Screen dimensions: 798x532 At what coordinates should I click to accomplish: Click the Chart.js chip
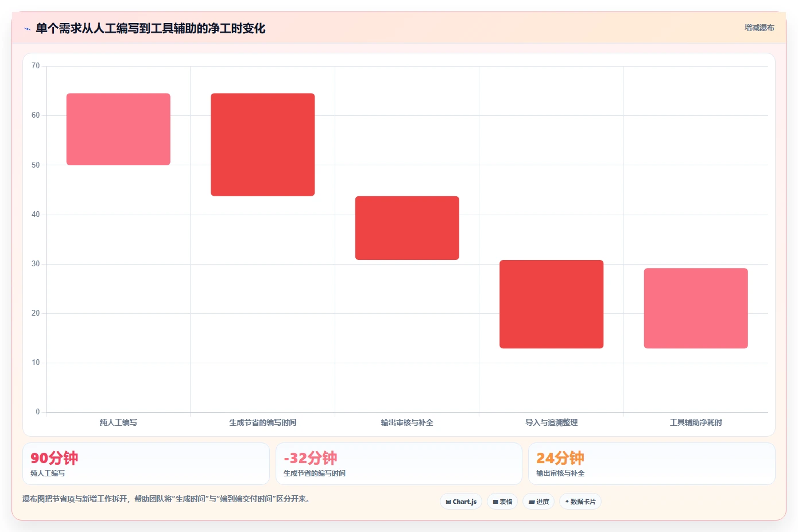tap(461, 502)
